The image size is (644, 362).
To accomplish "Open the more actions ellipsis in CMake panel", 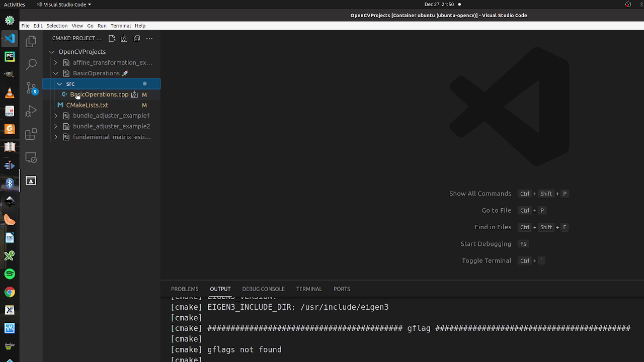I will [x=149, y=38].
